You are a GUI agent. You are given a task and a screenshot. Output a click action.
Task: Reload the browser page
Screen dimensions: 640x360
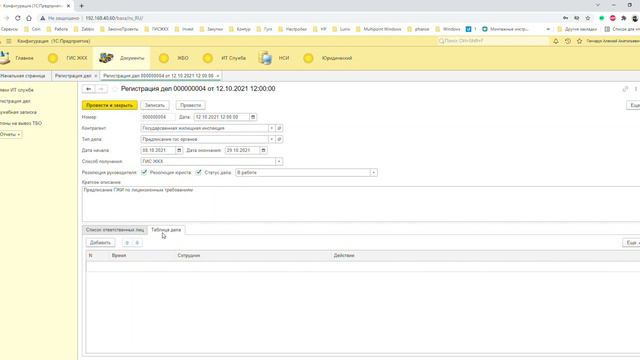[18, 18]
